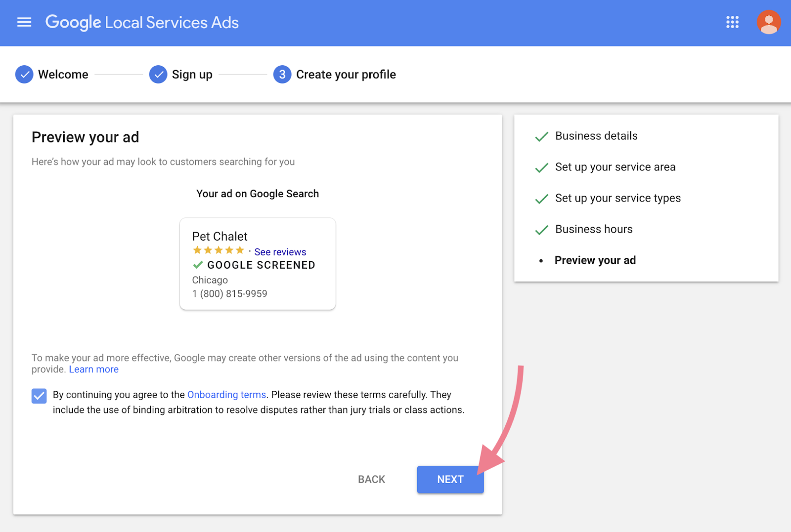Click the checkmark beside Set up your service area

(541, 167)
